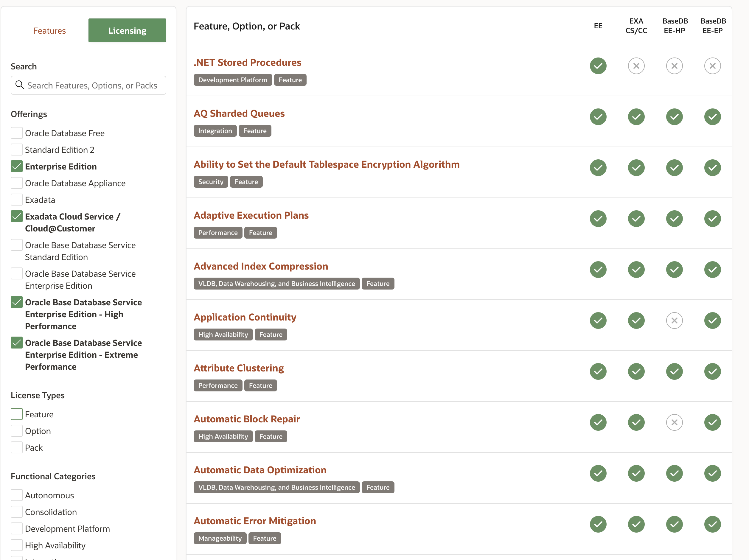Click EE checkmark for Automatic Error Mitigation
Screen dimensions: 749x560
(x=598, y=524)
